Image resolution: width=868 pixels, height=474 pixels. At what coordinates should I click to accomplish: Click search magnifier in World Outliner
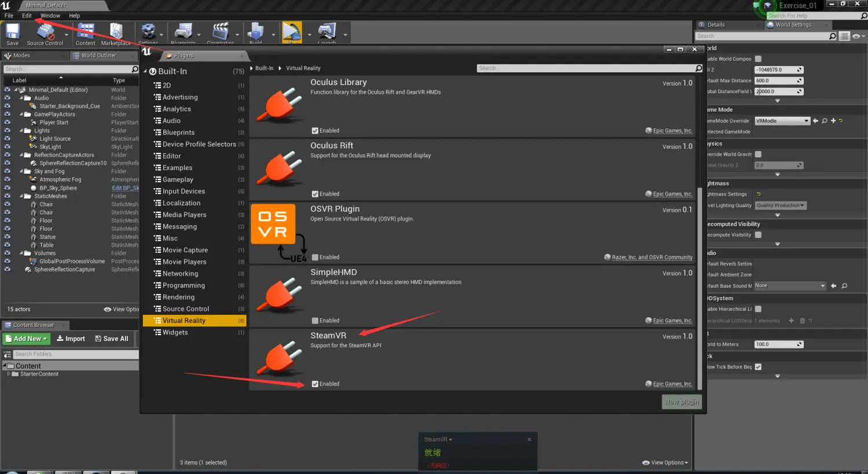[135, 69]
